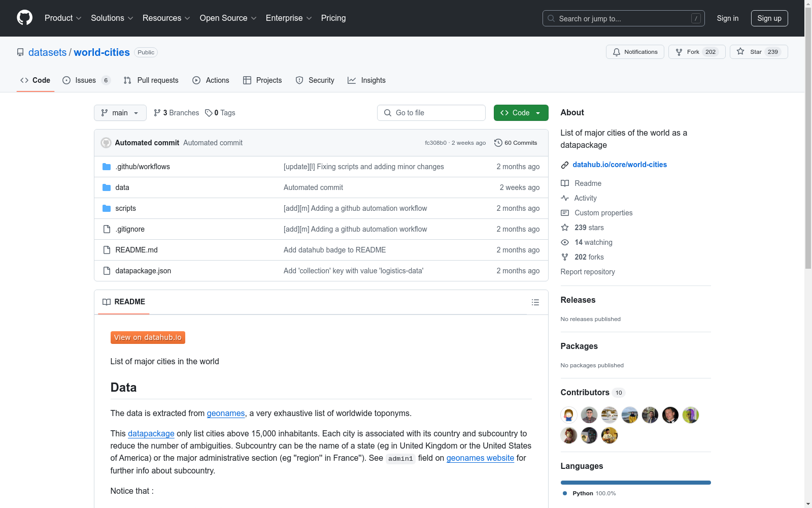812x508 pixels.
Task: Expand the Enterprise menu
Action: [289, 18]
